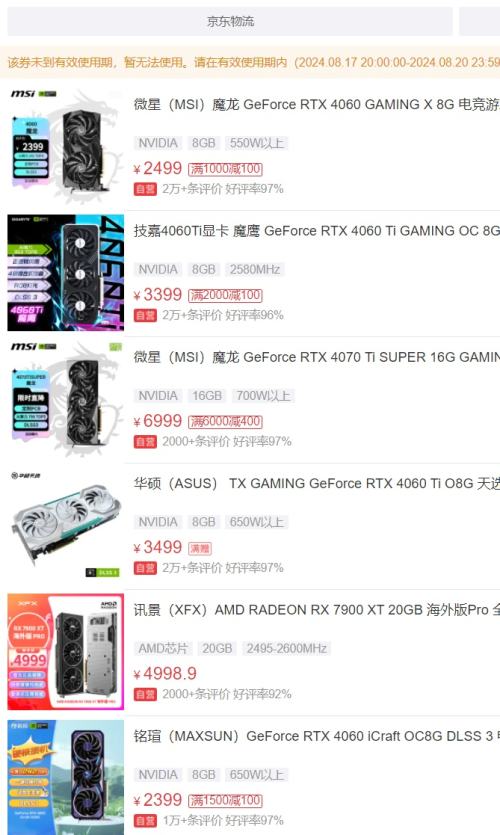Open the MSI RTX 4060 GAMING X thumbnail
The image size is (500, 835).
point(65,146)
